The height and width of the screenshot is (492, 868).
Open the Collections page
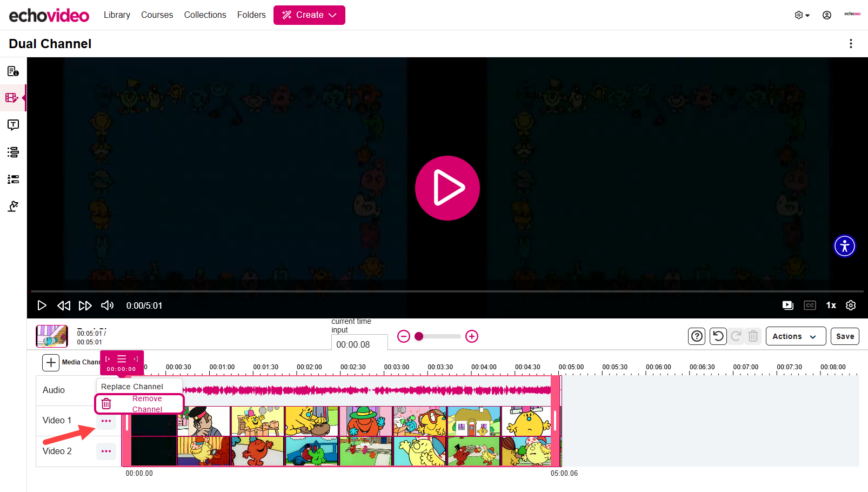point(205,15)
